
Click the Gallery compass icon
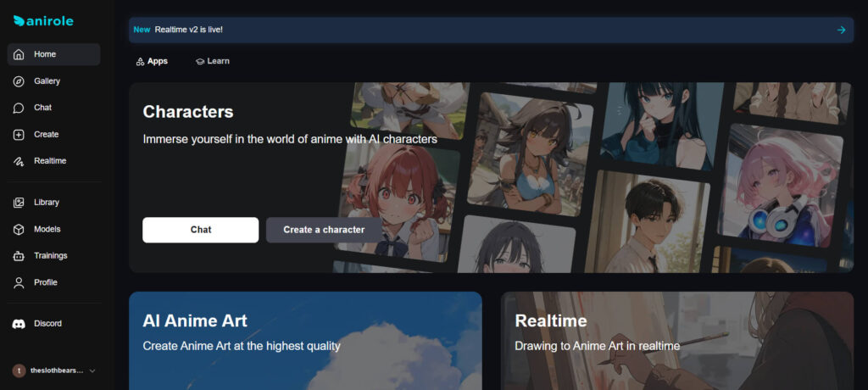pyautogui.click(x=19, y=81)
